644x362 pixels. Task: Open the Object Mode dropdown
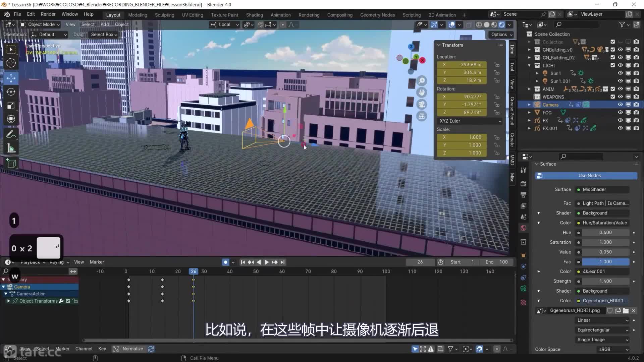[40, 24]
